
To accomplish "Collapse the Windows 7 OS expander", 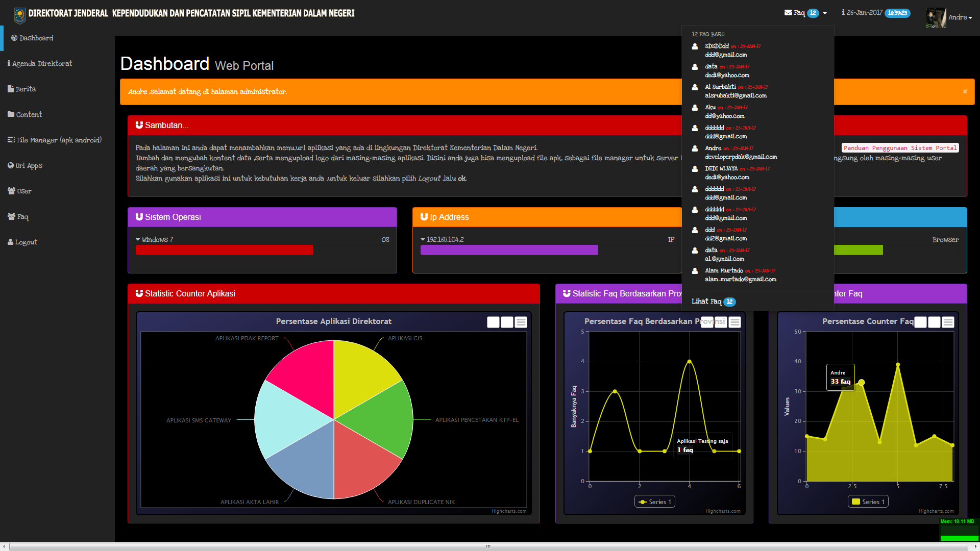I will [138, 239].
